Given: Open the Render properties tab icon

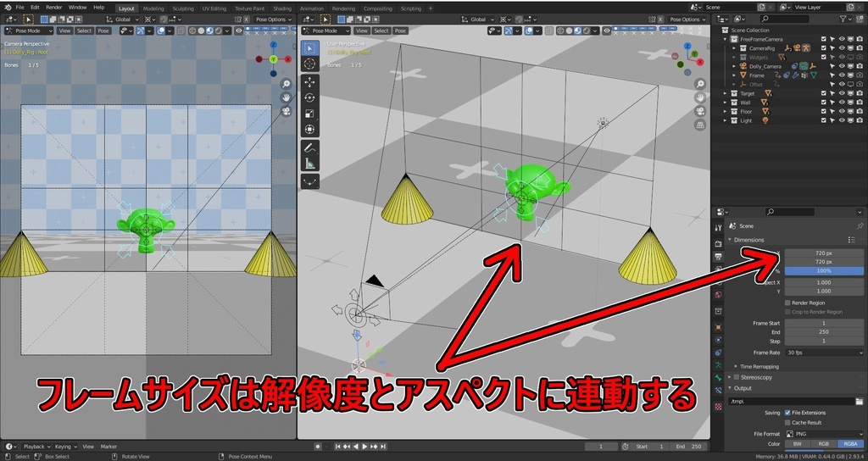Looking at the screenshot, I should (718, 242).
